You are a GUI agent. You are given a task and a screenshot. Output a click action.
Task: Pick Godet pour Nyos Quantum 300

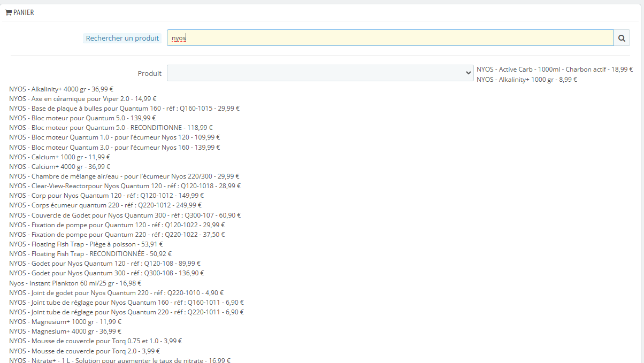(x=107, y=273)
